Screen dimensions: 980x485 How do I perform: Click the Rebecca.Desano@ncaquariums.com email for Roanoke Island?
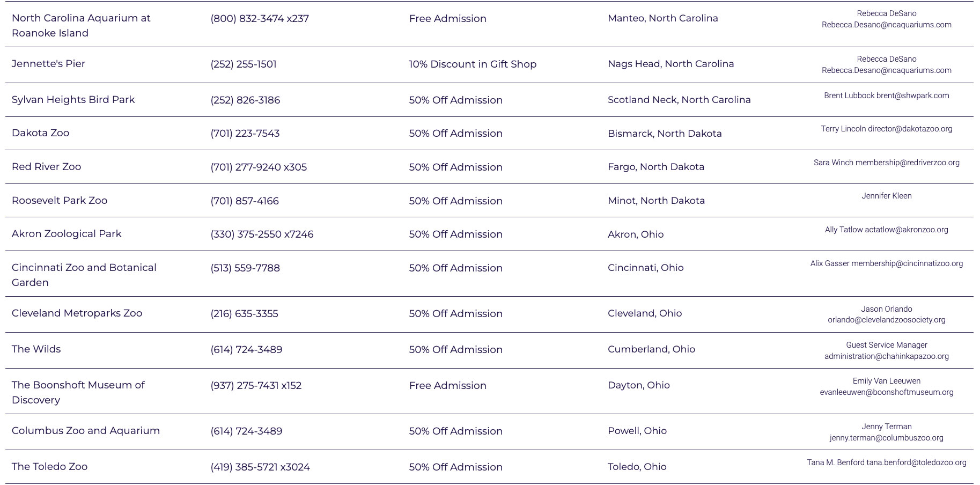coord(886,25)
